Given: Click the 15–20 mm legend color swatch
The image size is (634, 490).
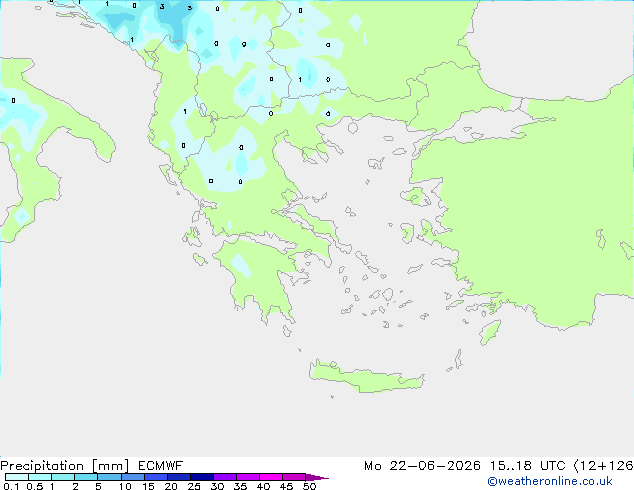Looking at the screenshot, I should pyautogui.click(x=155, y=477).
